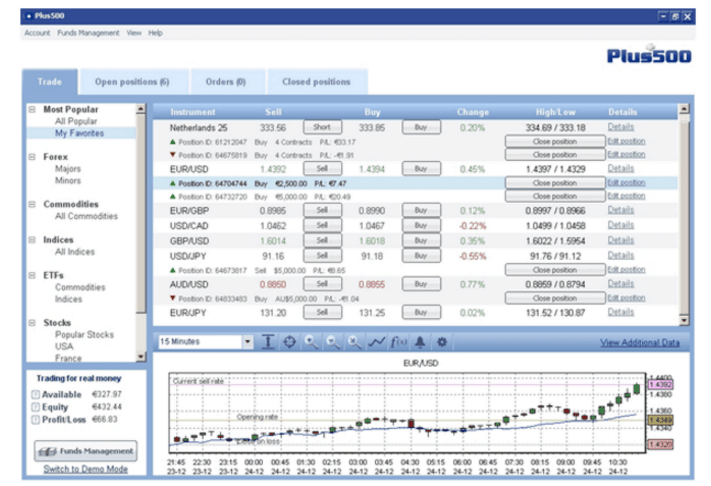The image size is (711, 486).
Task: Select the measure range tool in chart toolbar
Action: 268,342
